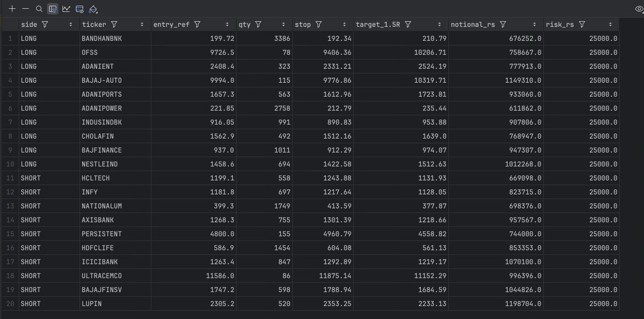Screen dimensions: 644x319
Task: Click notional_rs value 1198704.0
Action: (524, 304)
